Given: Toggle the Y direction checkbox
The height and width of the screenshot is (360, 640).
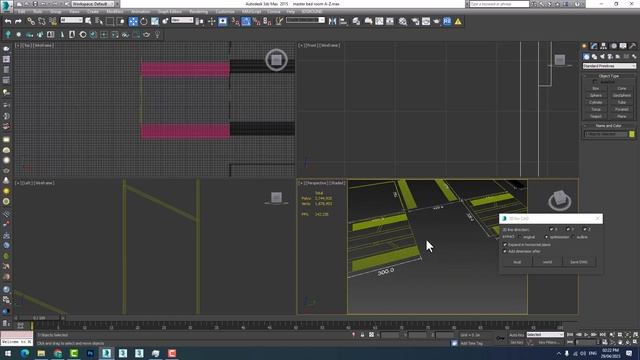Looking at the screenshot, I should tap(568, 229).
